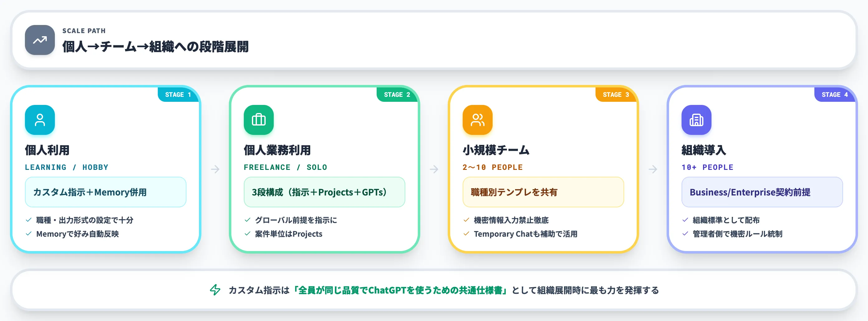Click the text 機密情報入力禁止徹底
This screenshot has height=321, width=868.
tap(511, 220)
